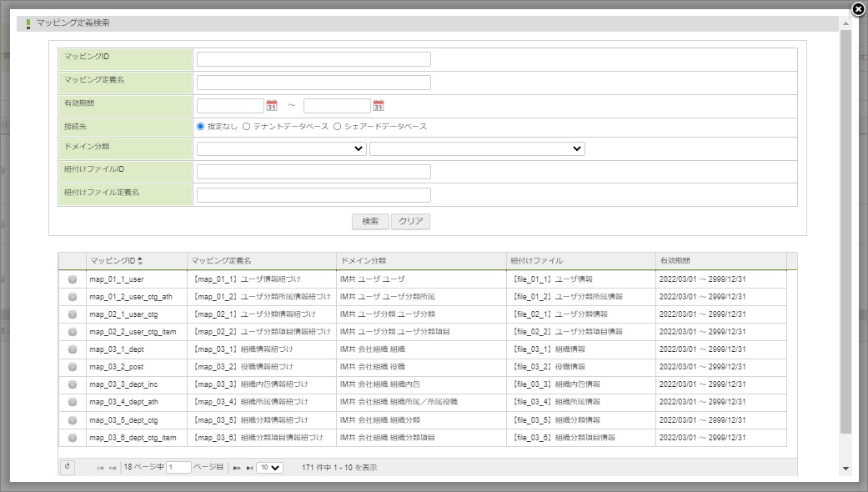Go to the next results page

coord(237,469)
